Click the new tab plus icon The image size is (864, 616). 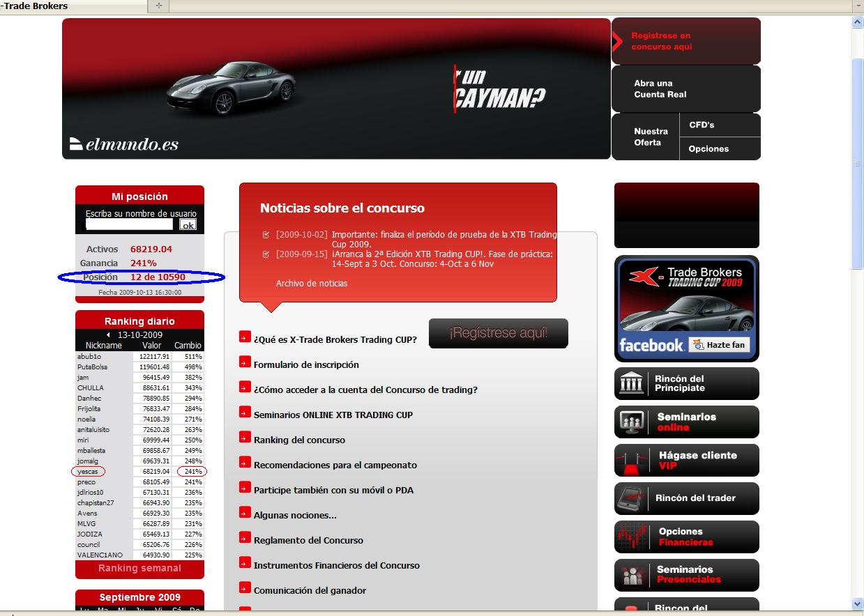tap(158, 6)
